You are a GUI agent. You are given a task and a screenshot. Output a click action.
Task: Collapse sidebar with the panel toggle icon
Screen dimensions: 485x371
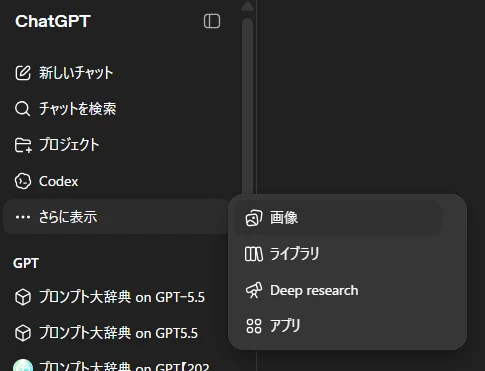[212, 21]
